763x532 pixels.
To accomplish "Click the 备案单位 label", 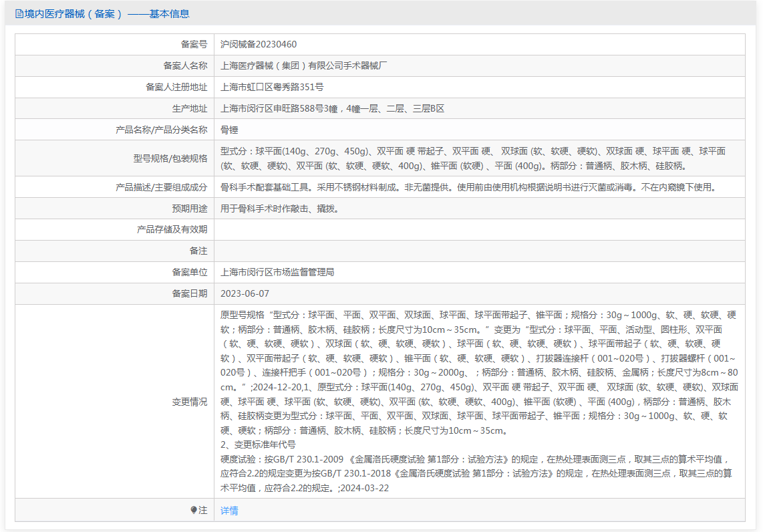I will click(190, 272).
